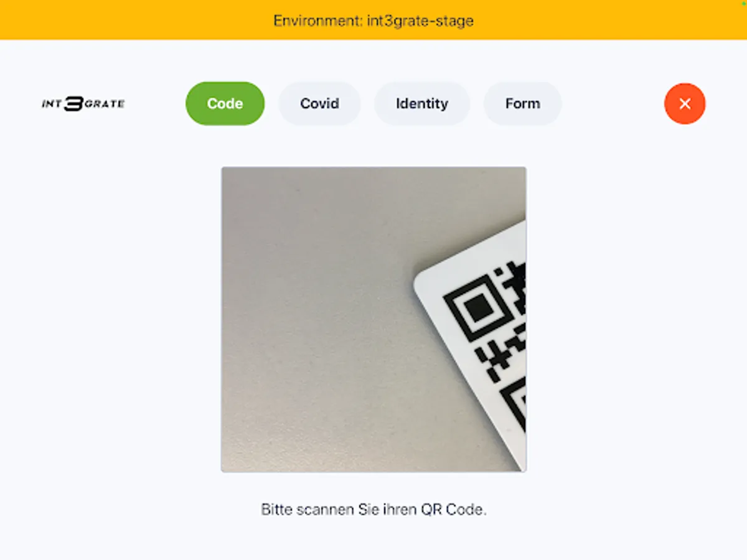Click the yellow environment banner

374,20
